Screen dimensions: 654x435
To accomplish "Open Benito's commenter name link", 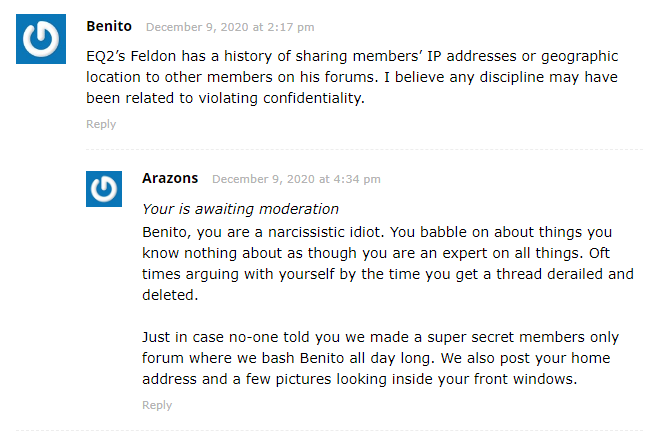I will pos(109,26).
